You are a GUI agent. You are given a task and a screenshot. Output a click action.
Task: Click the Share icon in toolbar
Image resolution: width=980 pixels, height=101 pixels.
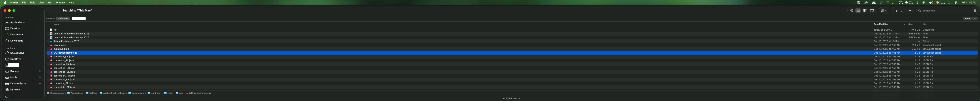click(x=895, y=11)
